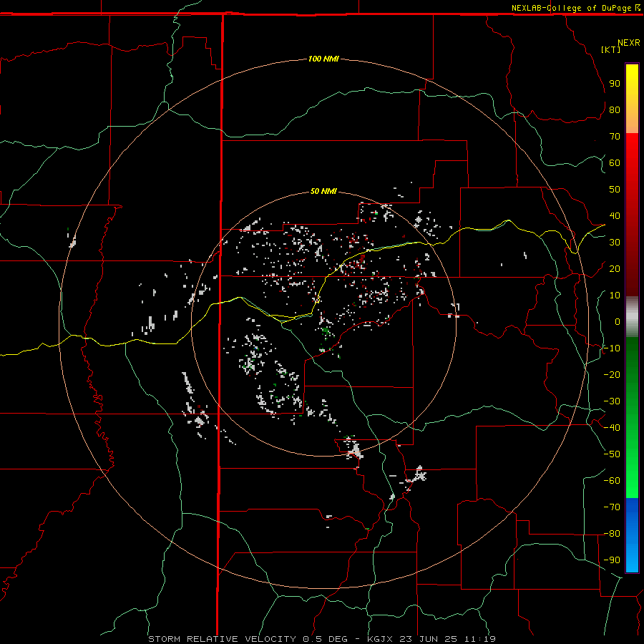Viewport: 644px width, 644px height.
Task: Select the 0 value on velocity scale
Action: [x=618, y=321]
